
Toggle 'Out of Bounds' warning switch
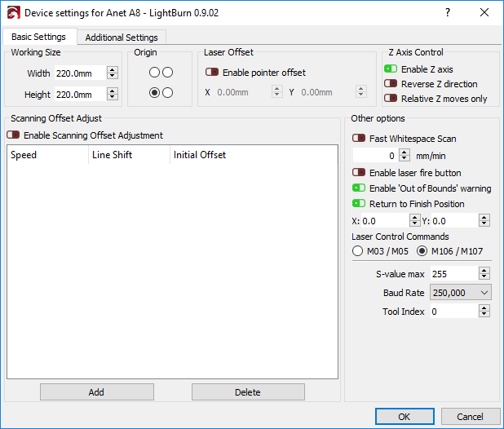tap(359, 188)
